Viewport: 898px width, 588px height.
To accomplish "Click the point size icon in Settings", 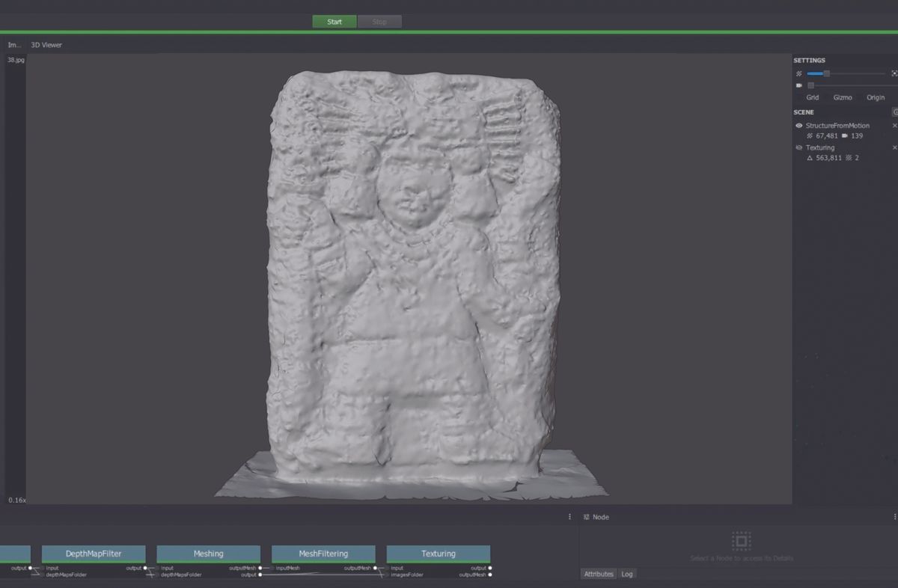I will coord(797,73).
